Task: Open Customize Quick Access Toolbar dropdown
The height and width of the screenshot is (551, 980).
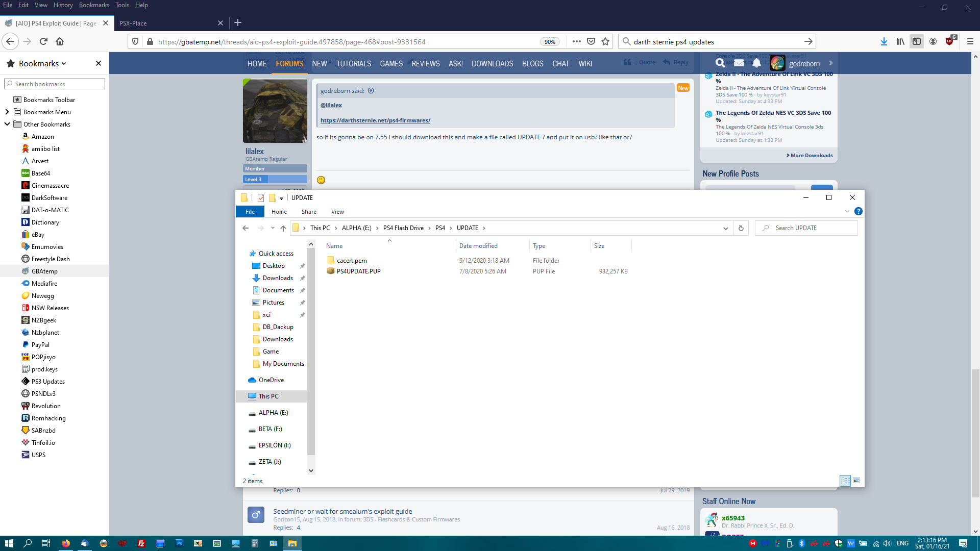Action: (x=281, y=198)
